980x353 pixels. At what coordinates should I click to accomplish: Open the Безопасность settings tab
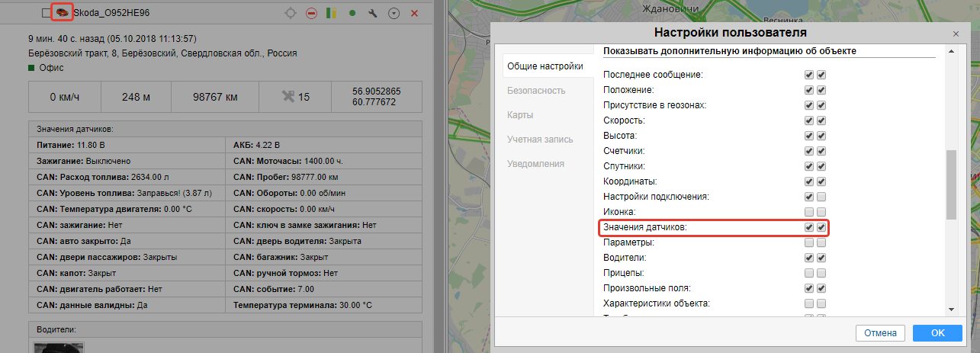click(536, 90)
